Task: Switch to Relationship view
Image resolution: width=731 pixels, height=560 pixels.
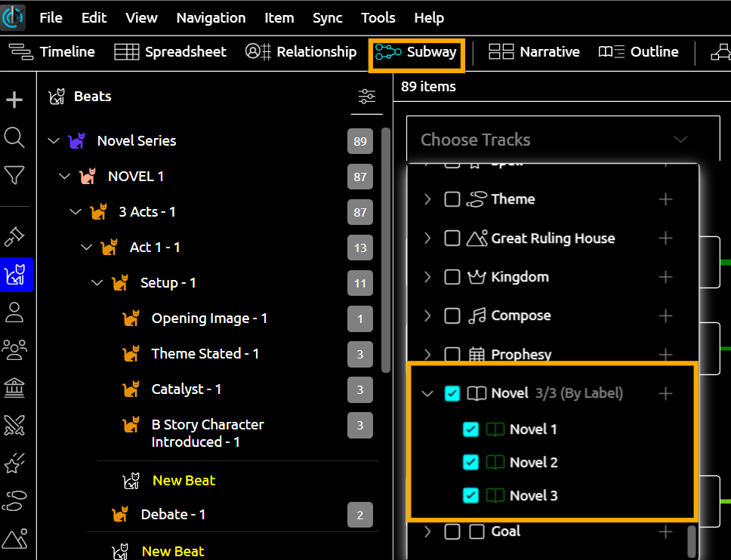Action: 301,52
